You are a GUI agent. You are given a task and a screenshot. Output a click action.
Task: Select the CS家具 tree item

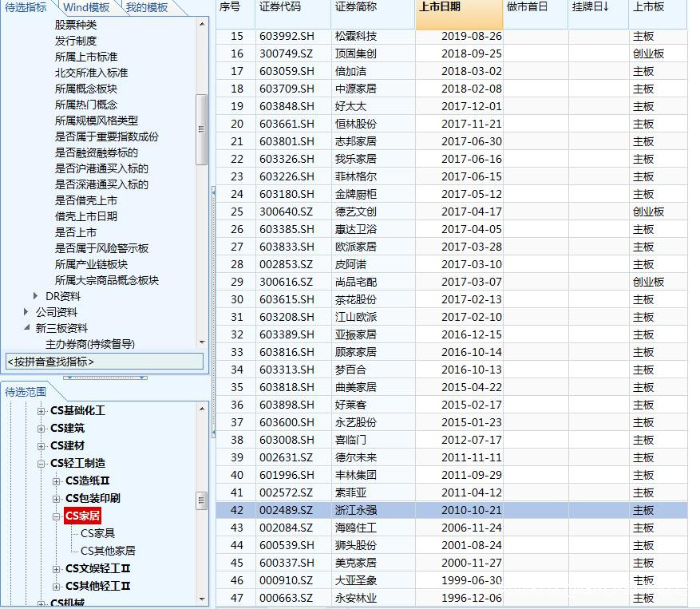pos(97,533)
